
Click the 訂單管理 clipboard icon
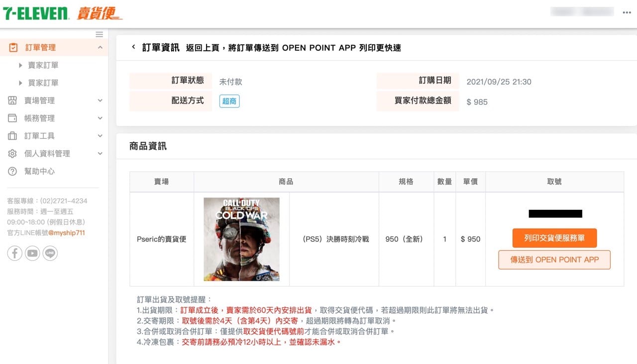tap(13, 47)
